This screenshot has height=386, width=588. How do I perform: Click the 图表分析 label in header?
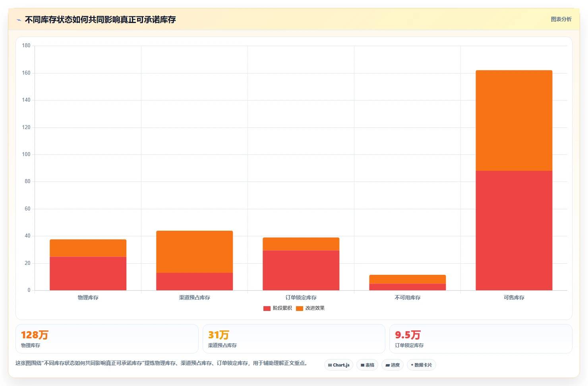[x=561, y=19]
